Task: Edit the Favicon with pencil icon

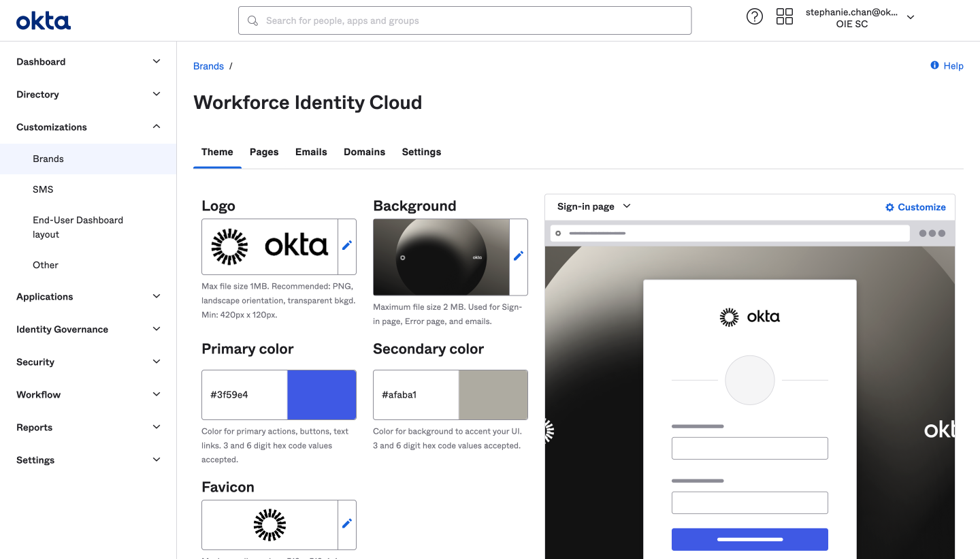Action: tap(347, 524)
